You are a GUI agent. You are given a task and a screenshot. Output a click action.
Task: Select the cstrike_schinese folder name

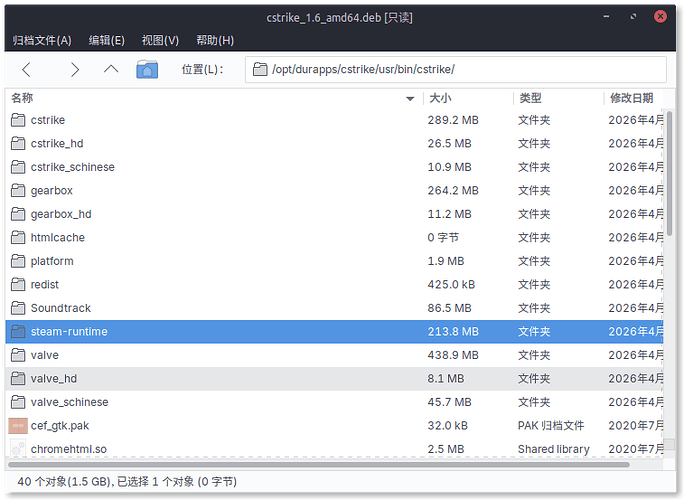click(72, 167)
